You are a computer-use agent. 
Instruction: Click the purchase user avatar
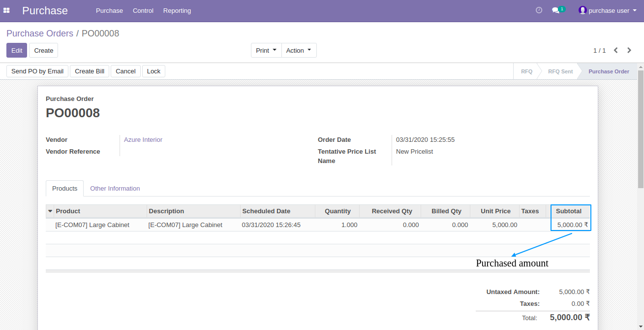click(x=583, y=10)
